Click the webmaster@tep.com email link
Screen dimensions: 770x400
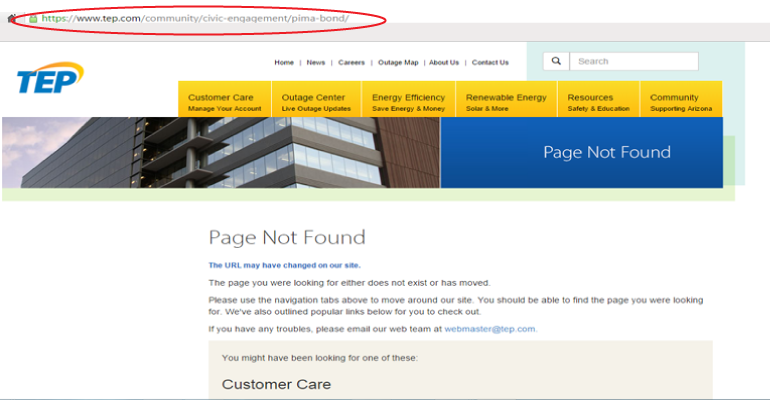click(x=490, y=328)
